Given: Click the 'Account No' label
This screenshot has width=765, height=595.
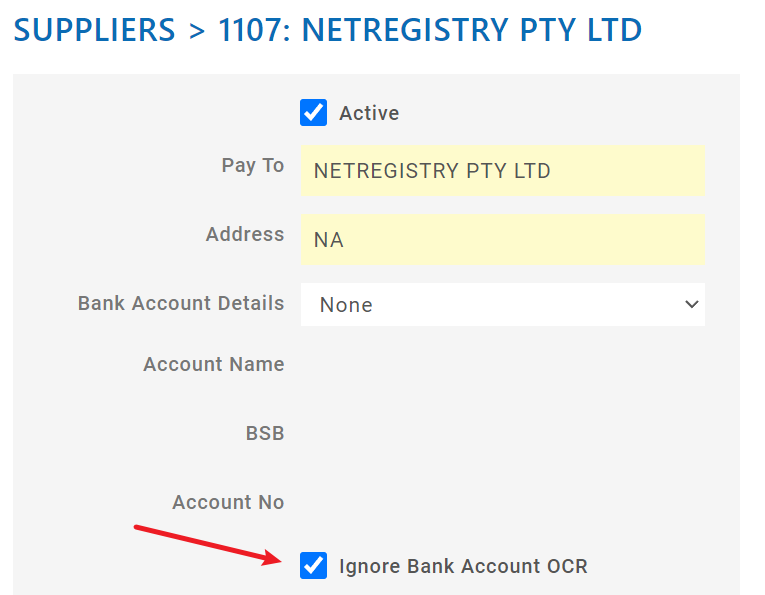Looking at the screenshot, I should pos(228,502).
